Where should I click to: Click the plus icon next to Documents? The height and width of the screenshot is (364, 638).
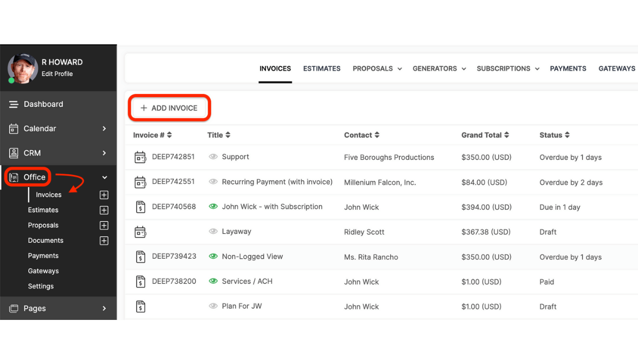(104, 240)
